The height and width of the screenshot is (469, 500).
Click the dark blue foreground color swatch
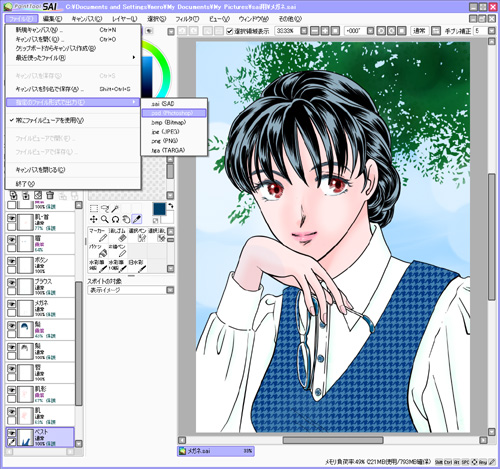(159, 209)
